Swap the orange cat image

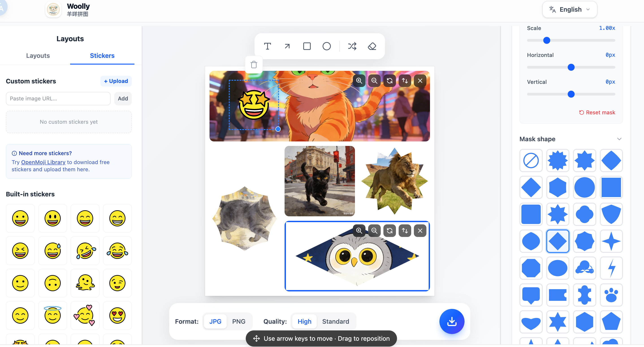[x=405, y=80]
